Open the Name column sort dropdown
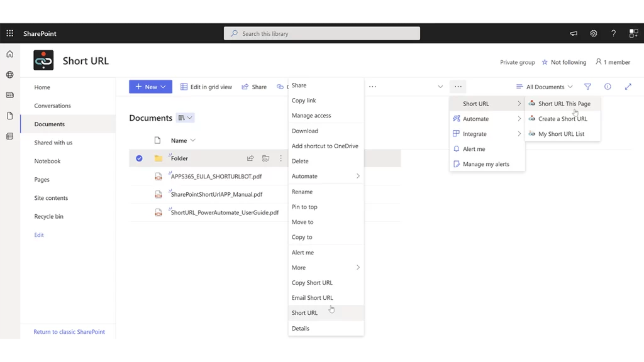Screen dimensions: 644x362 (193, 140)
